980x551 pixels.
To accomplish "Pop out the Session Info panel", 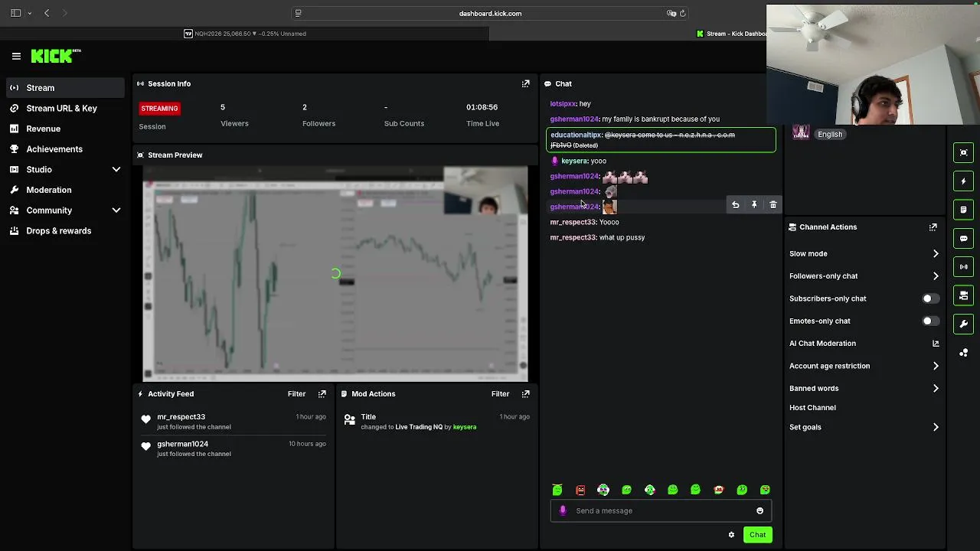I will (525, 83).
